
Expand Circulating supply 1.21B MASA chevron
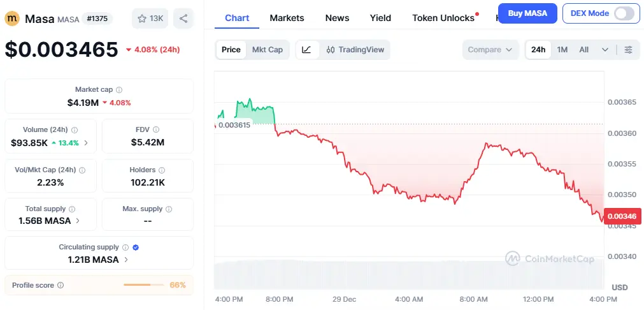tap(126, 260)
